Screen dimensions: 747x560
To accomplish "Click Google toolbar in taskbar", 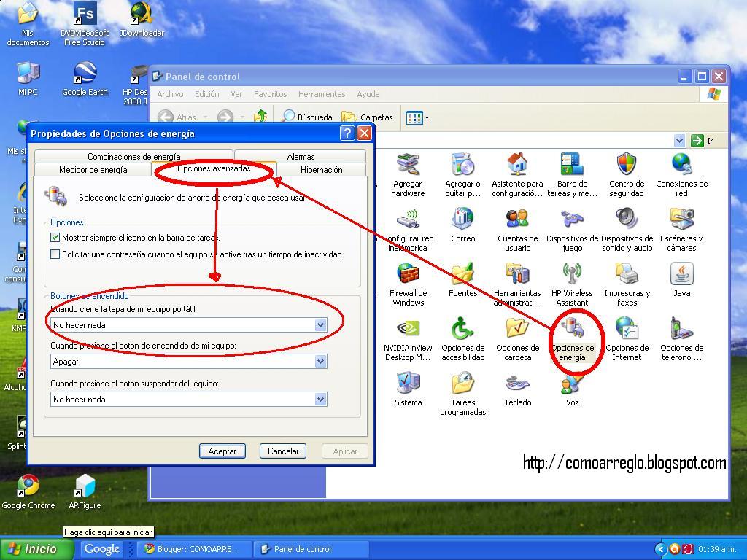I will point(102,549).
